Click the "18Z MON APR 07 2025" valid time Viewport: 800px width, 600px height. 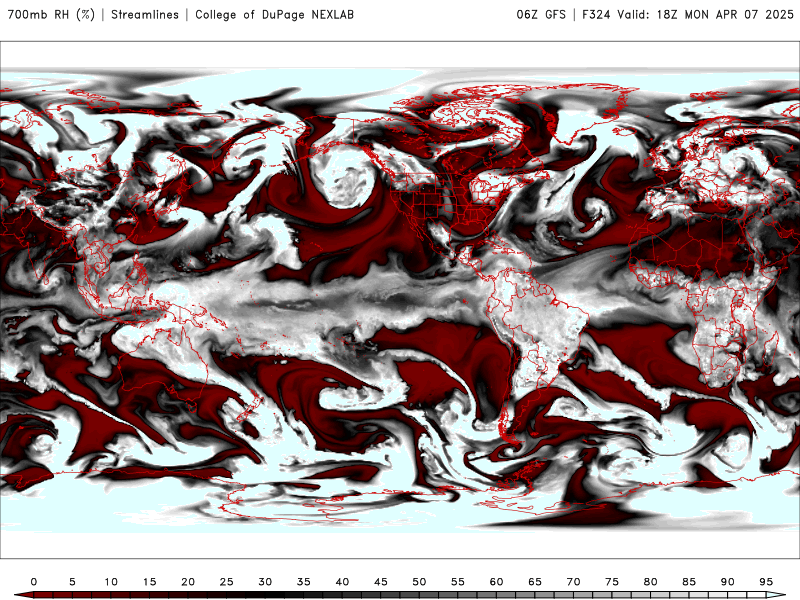tap(725, 14)
